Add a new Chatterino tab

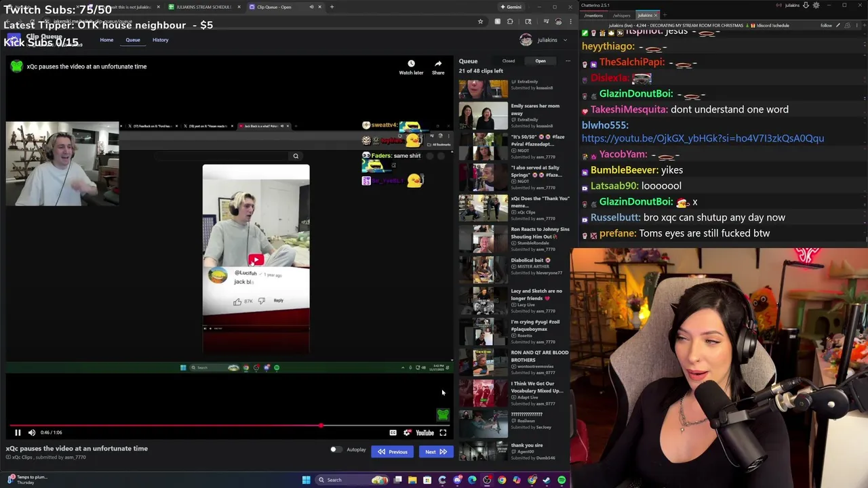(x=665, y=15)
